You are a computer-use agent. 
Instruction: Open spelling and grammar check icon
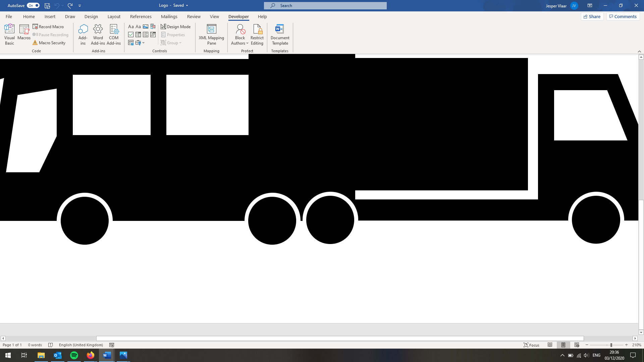51,345
